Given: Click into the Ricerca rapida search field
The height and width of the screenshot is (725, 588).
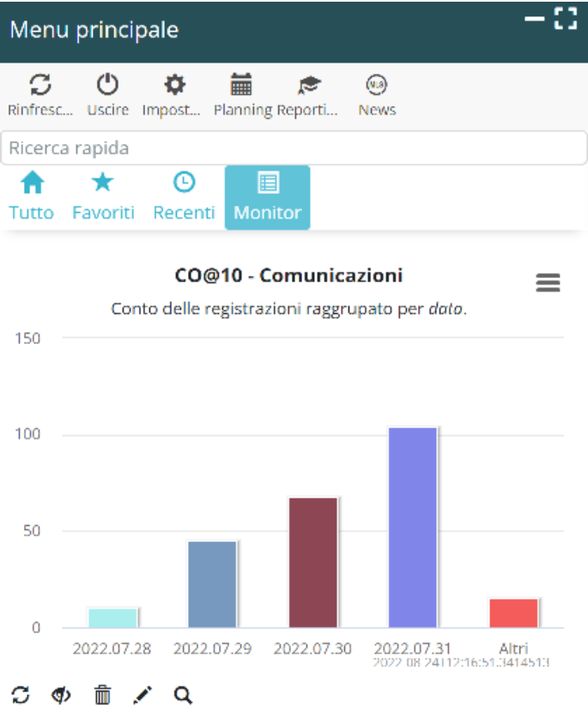Looking at the screenshot, I should [294, 148].
